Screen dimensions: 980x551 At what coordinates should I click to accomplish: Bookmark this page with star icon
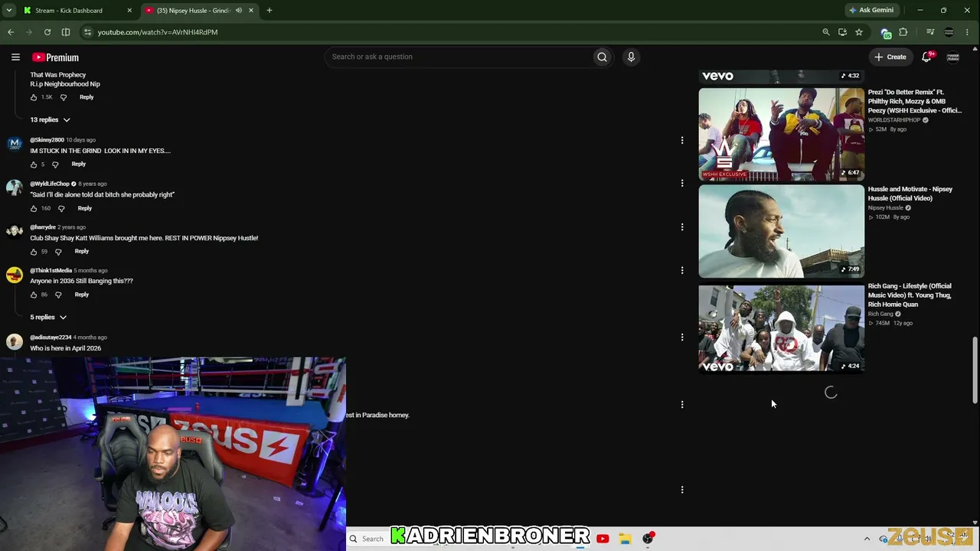coord(859,32)
